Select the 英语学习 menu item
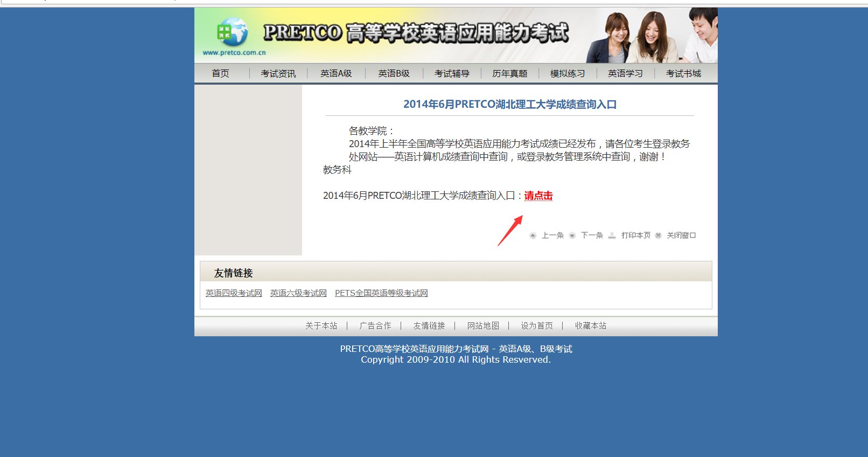 click(x=626, y=73)
